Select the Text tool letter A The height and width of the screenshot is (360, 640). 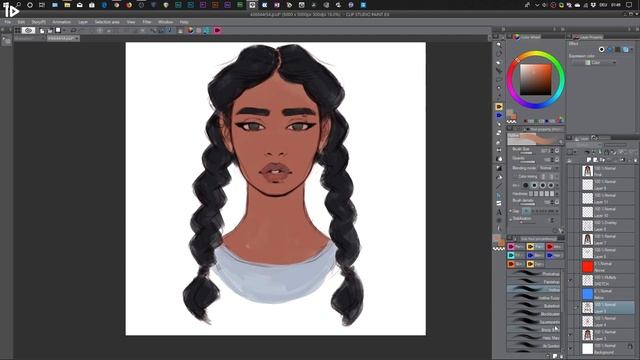499,212
